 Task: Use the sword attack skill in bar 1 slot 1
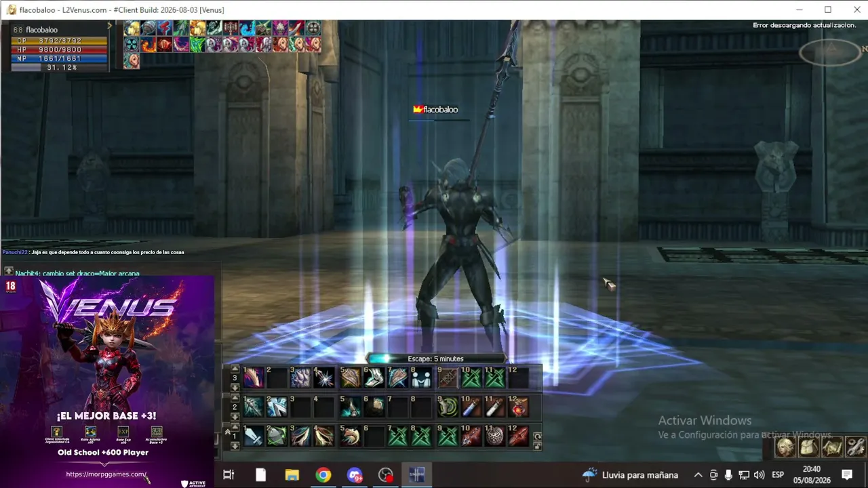254,436
